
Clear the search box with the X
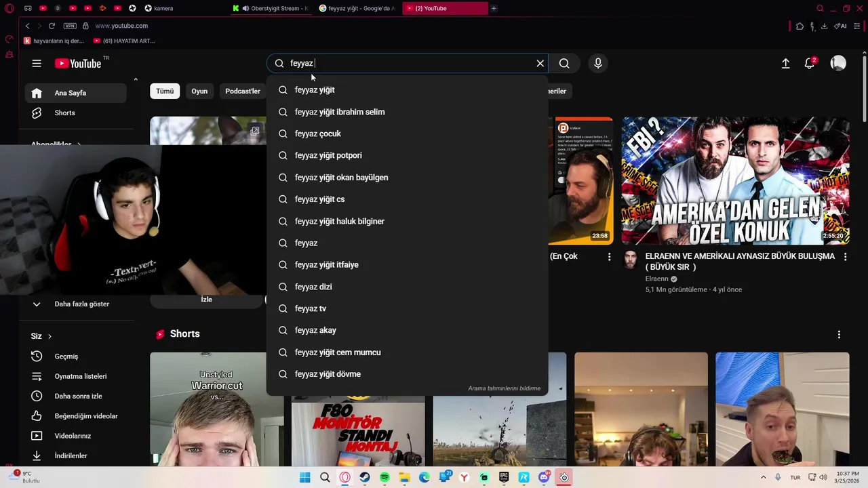point(540,63)
